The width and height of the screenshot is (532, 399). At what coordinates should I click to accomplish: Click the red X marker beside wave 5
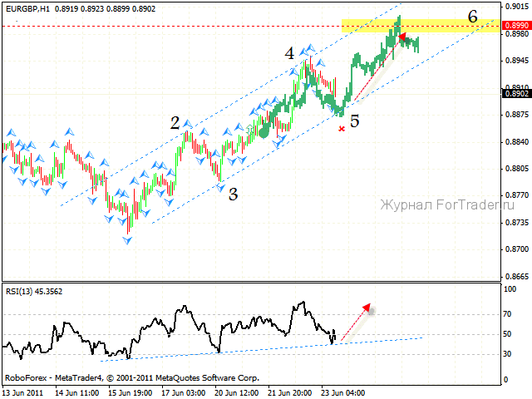pyautogui.click(x=341, y=129)
